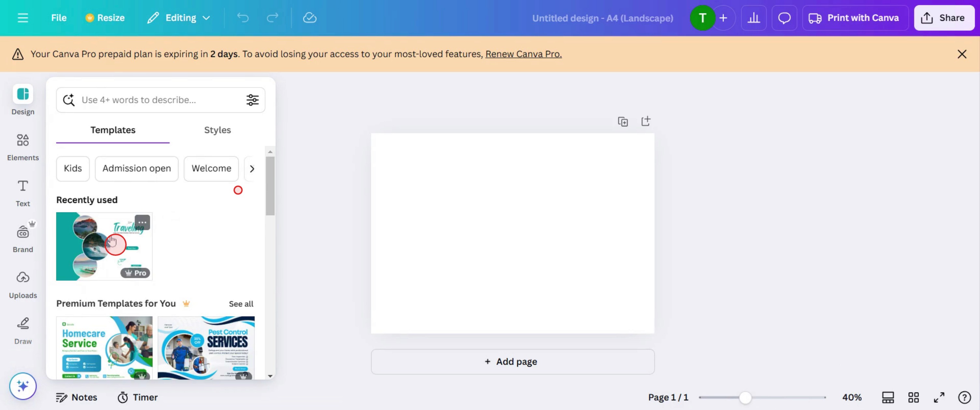Click the duplicate page icon

[x=622, y=122]
